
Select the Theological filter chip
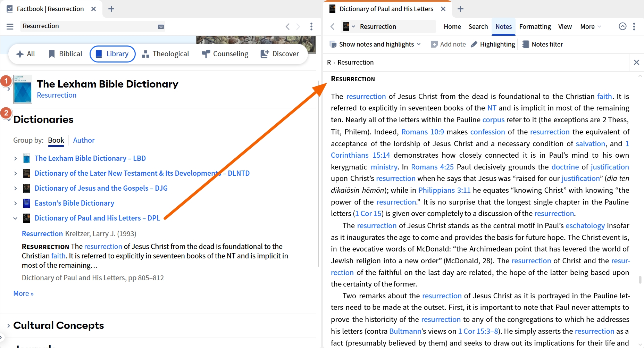point(165,54)
